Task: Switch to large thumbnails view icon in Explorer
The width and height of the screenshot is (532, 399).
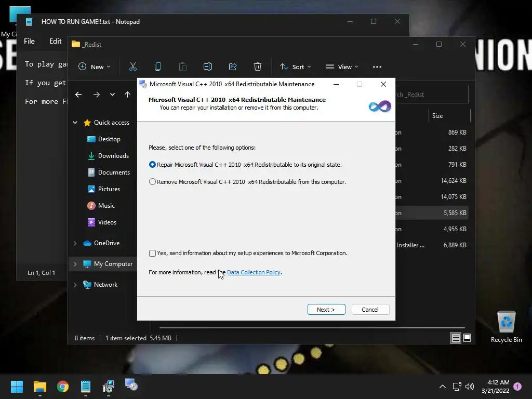Action: tap(467, 338)
